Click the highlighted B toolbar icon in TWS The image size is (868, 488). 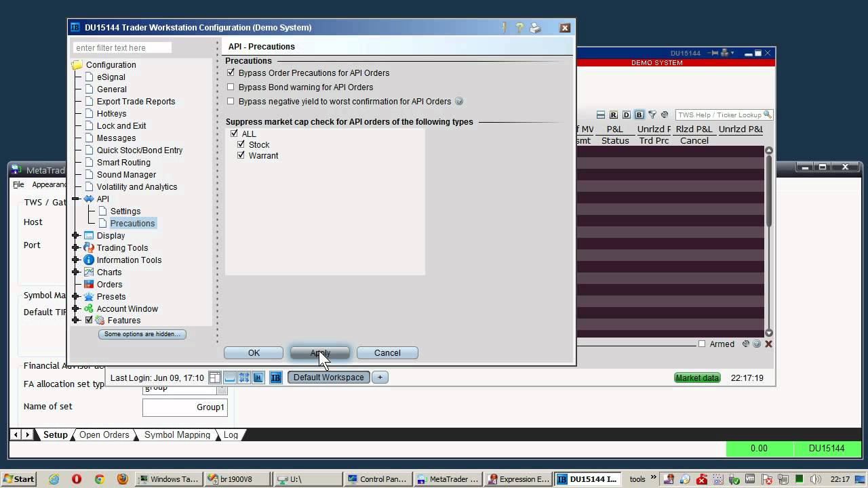click(639, 115)
